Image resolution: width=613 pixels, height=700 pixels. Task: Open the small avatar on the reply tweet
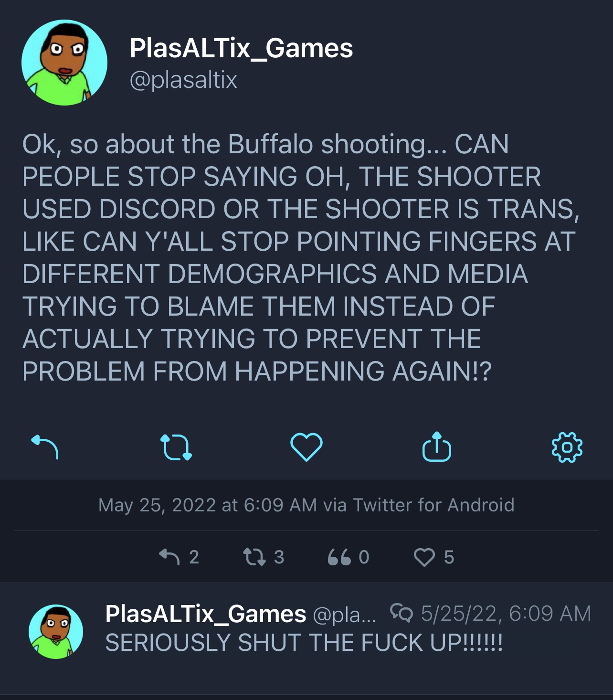56,632
